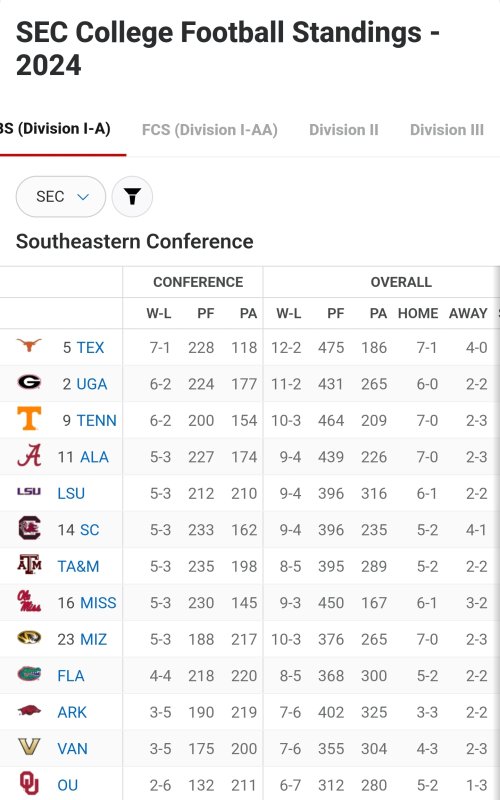Open the filter funnel button

coord(132,196)
